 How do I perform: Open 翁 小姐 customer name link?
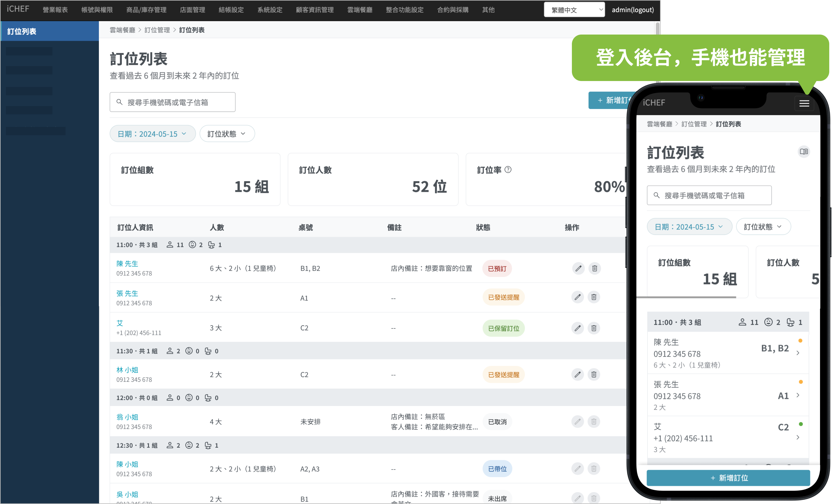127,417
